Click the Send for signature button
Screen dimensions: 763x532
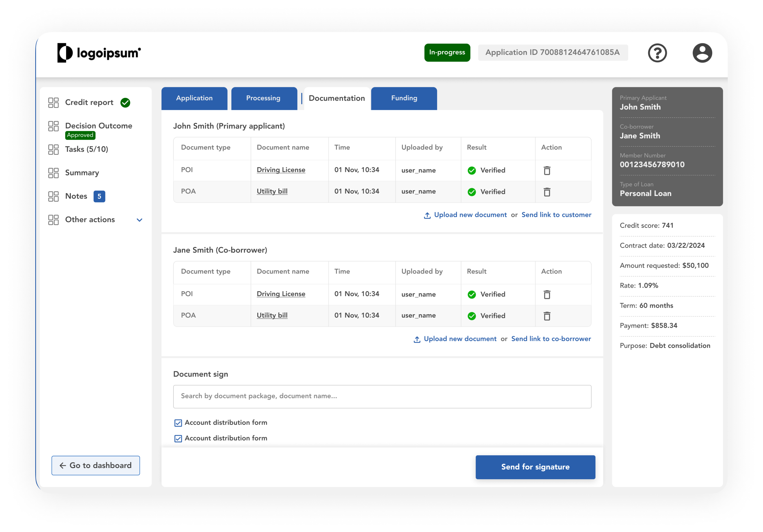tap(535, 467)
